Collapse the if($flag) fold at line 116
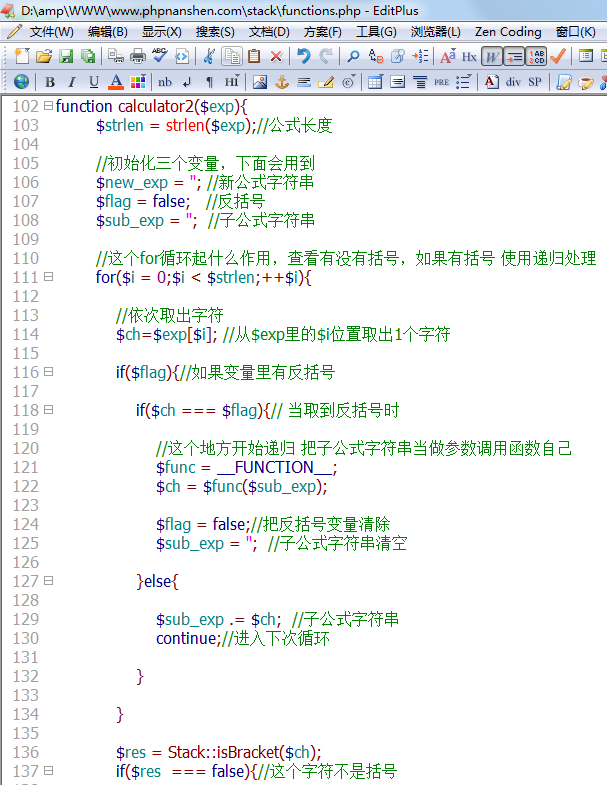The height and width of the screenshot is (785, 607). pyautogui.click(x=48, y=371)
